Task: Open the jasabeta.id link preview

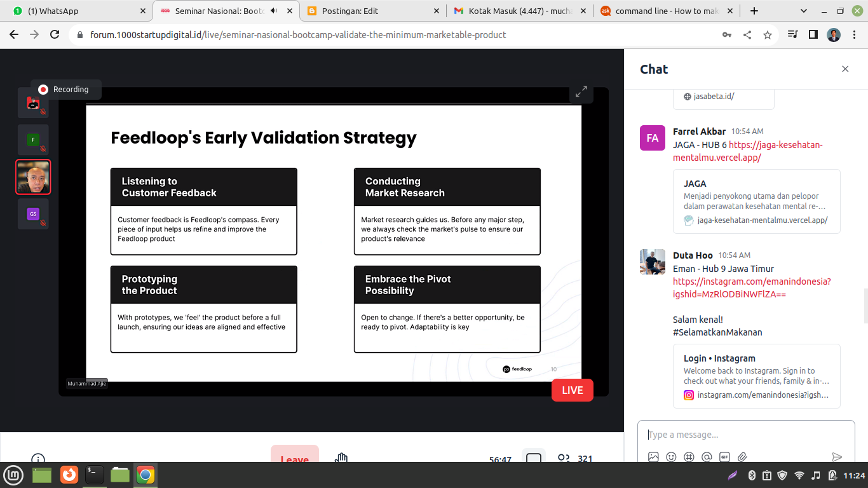Action: click(x=723, y=98)
